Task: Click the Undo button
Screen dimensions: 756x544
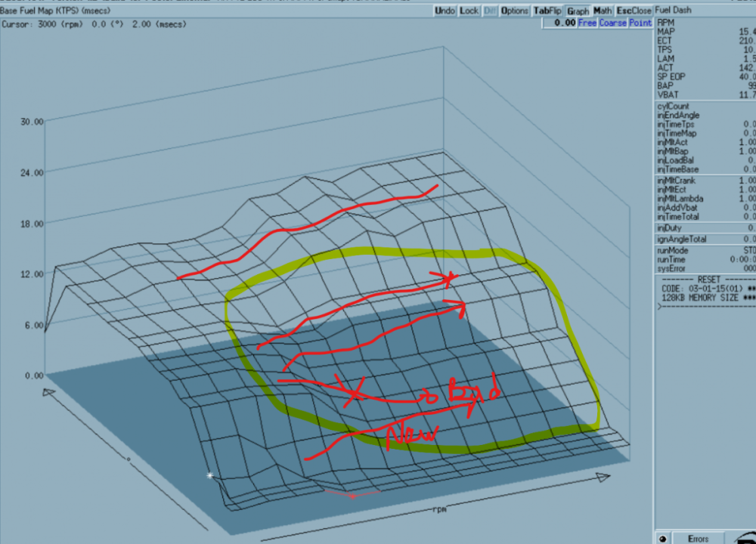Action: point(446,11)
